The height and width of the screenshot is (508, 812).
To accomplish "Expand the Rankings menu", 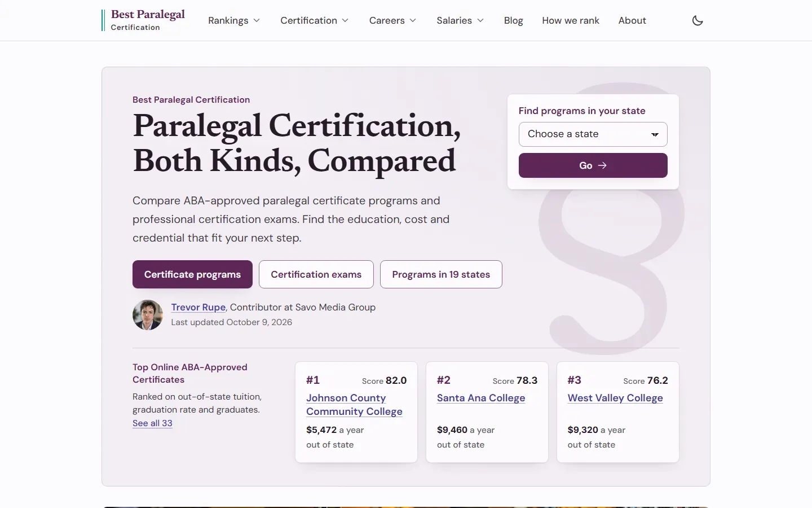I will pos(234,20).
